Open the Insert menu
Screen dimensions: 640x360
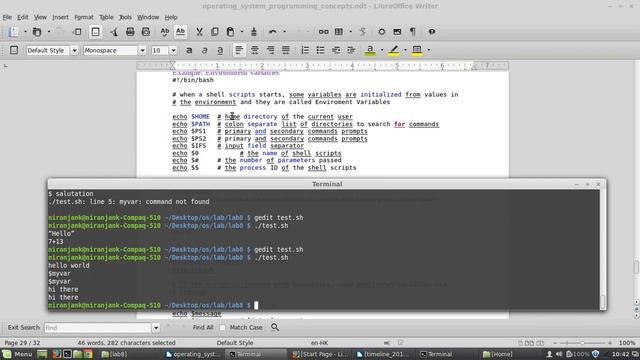pos(60,17)
